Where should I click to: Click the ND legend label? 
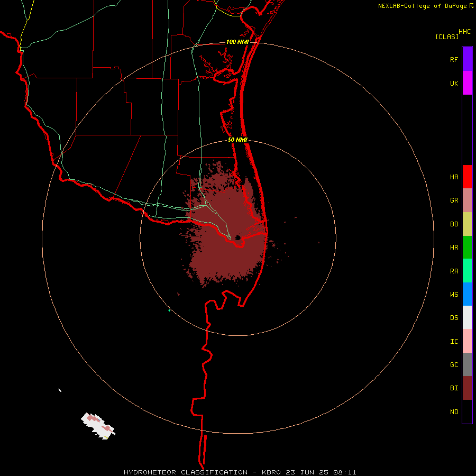(x=454, y=412)
